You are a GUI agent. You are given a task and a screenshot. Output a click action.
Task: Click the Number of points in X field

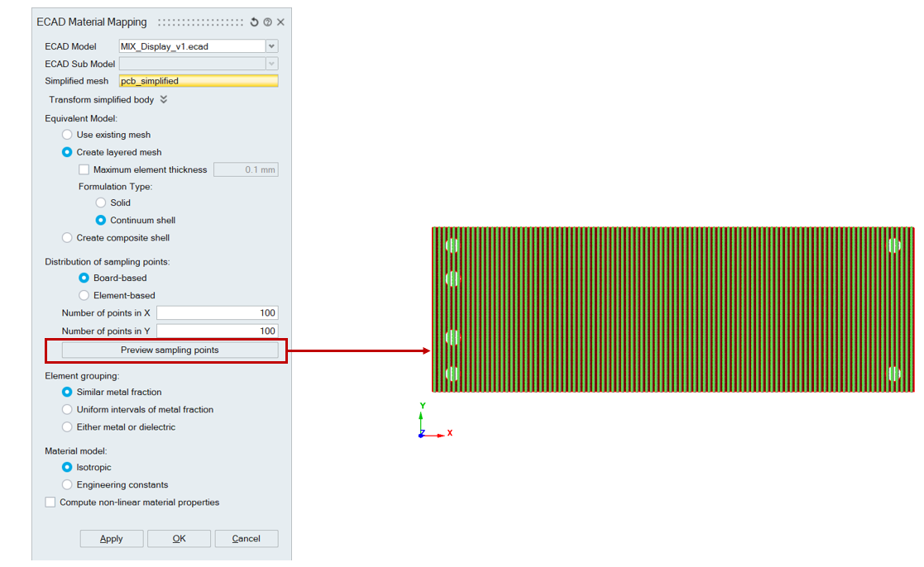pos(217,313)
